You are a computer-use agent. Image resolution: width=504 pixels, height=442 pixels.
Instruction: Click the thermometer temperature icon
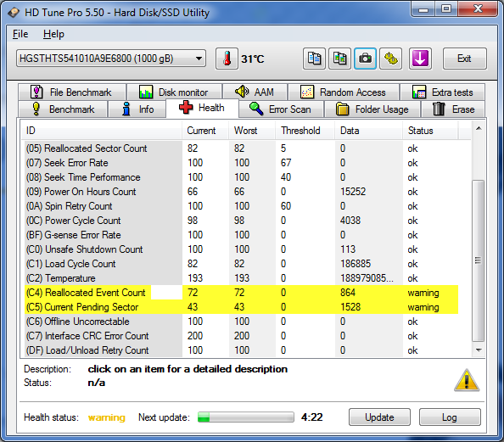point(227,59)
